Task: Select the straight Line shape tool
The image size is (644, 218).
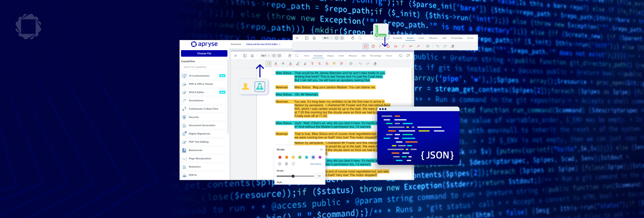Action: pos(403,46)
